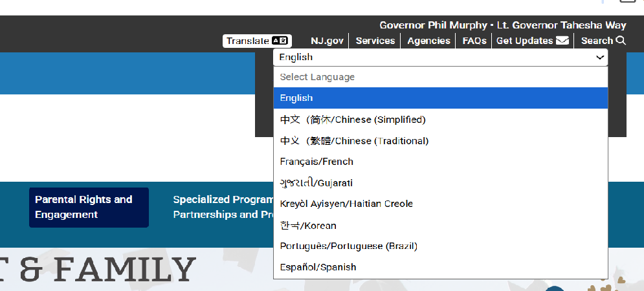Click the Search magnifying glass icon

coord(621,41)
